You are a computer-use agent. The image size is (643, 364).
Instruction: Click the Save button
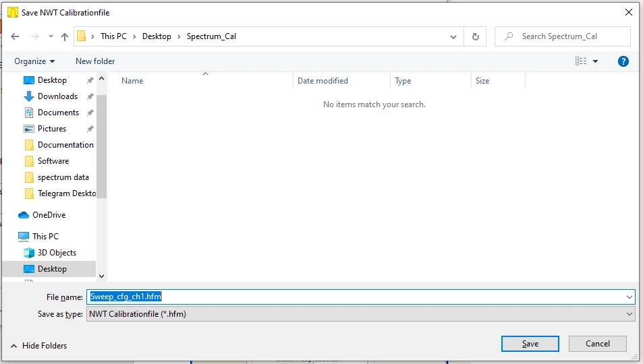[x=530, y=344]
